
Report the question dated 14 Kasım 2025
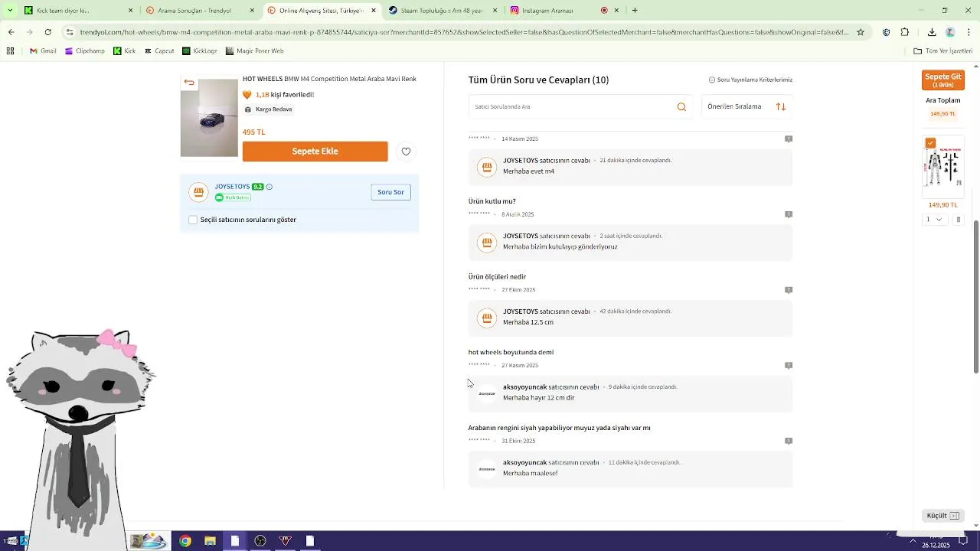789,139
